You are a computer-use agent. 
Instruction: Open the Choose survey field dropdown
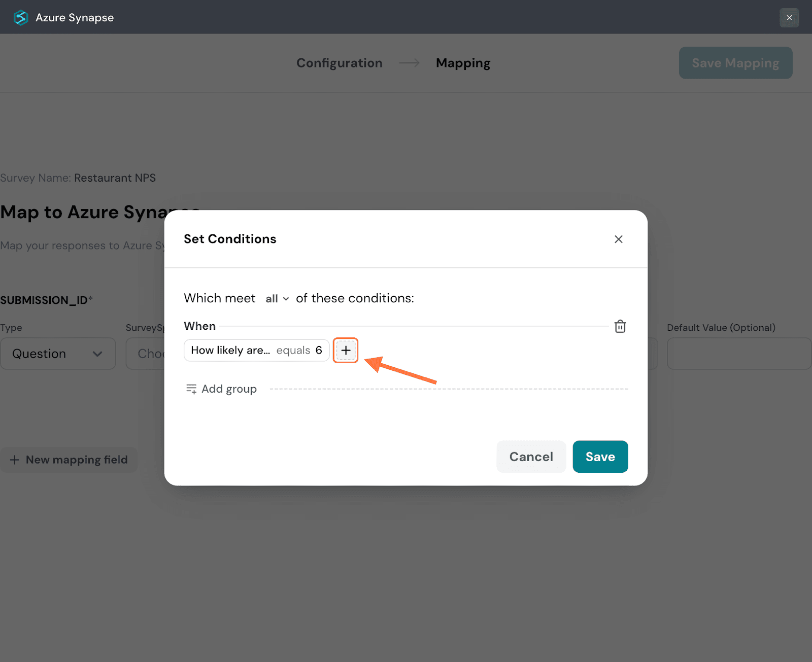[x=146, y=354]
